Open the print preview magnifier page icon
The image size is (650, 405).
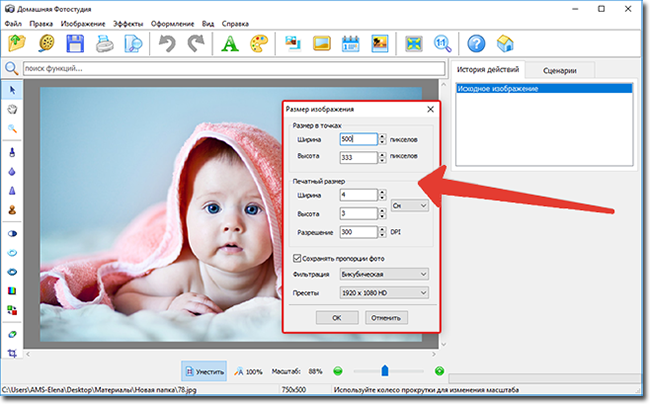point(133,44)
